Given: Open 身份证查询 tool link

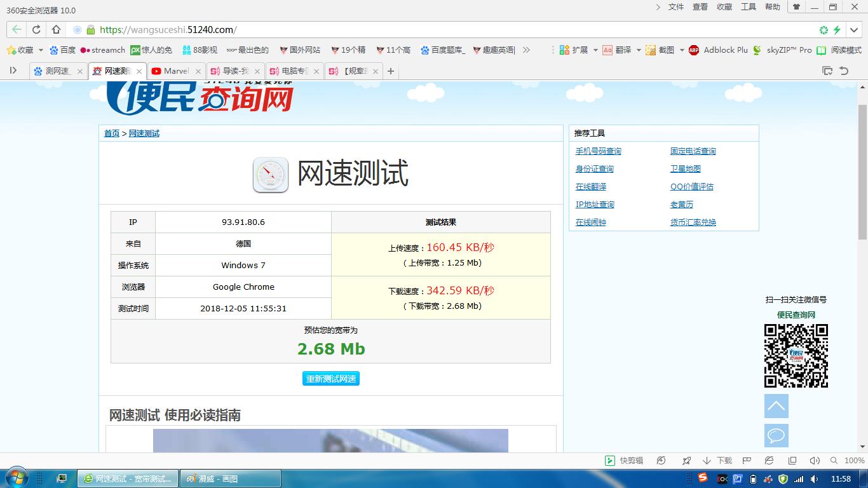Looking at the screenshot, I should (595, 169).
